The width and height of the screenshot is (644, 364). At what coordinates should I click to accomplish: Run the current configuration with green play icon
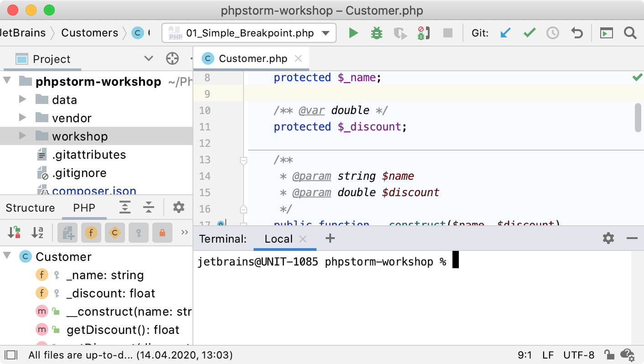coord(353,33)
